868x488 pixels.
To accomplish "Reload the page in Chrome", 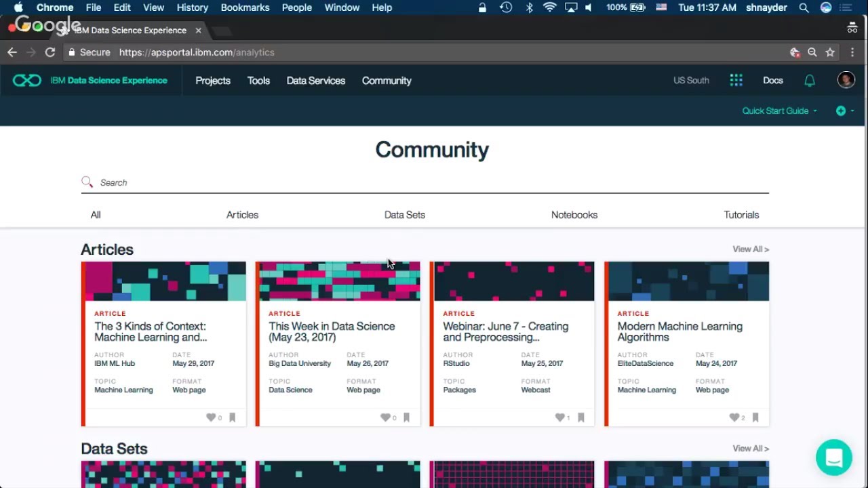I will coord(50,52).
